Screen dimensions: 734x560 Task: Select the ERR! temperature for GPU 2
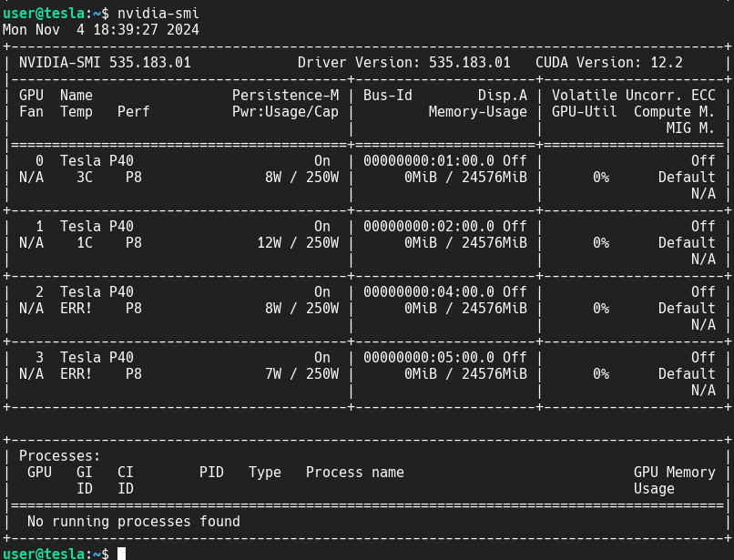click(76, 308)
